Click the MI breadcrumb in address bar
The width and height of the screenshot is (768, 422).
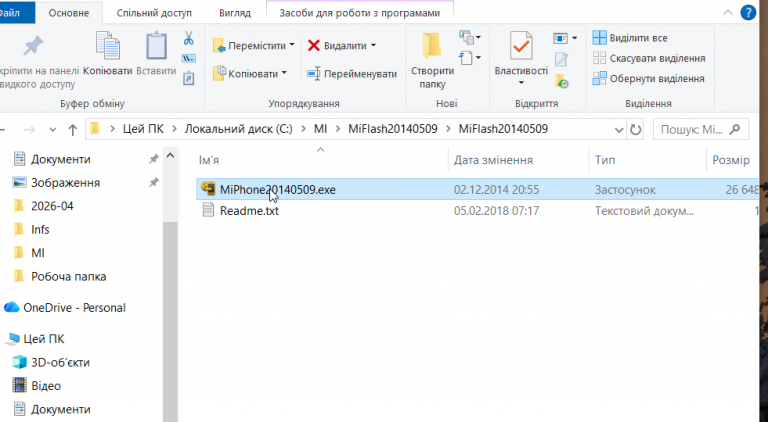coord(320,129)
